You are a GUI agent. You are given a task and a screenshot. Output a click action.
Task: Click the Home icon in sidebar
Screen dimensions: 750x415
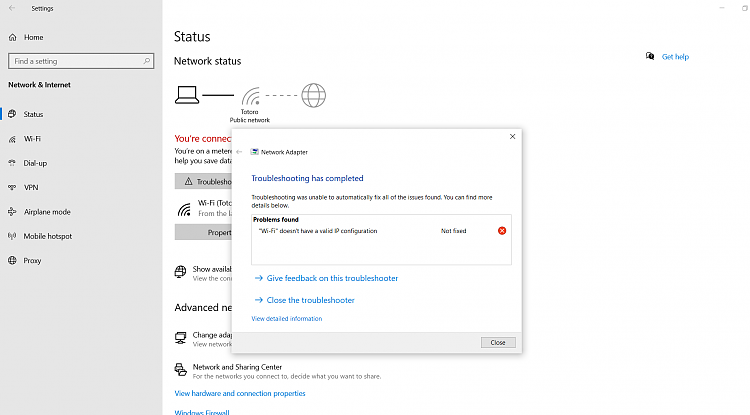coord(13,37)
